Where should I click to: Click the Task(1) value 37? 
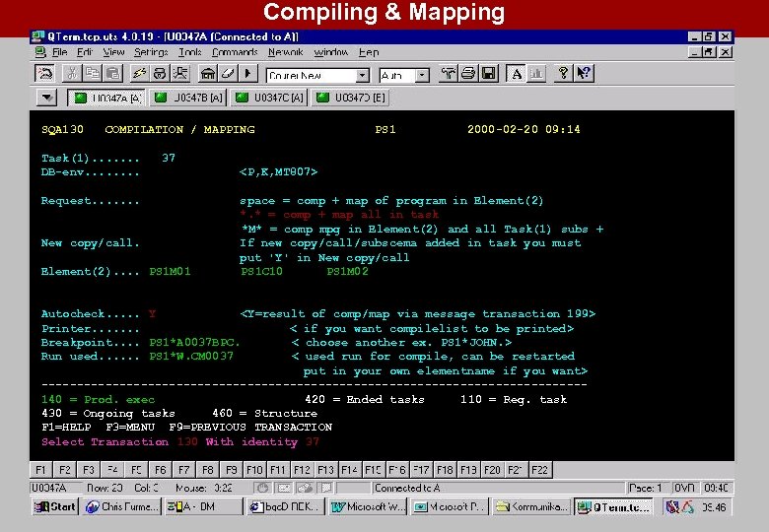point(169,159)
